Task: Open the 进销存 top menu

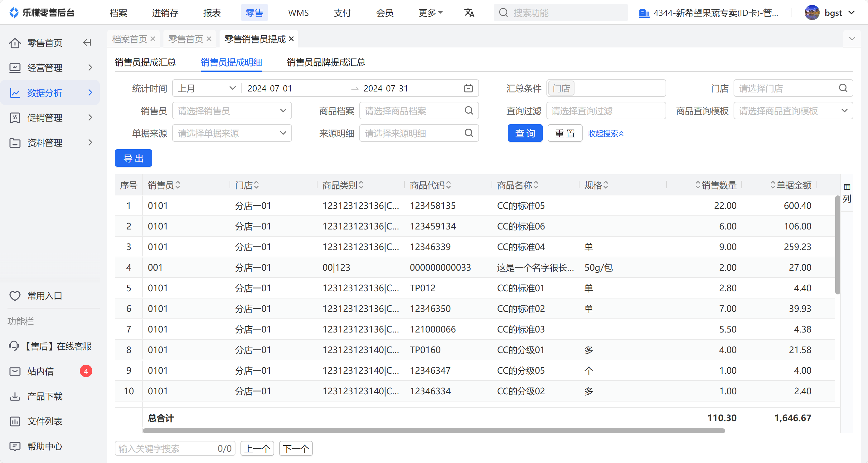Action: (x=165, y=13)
